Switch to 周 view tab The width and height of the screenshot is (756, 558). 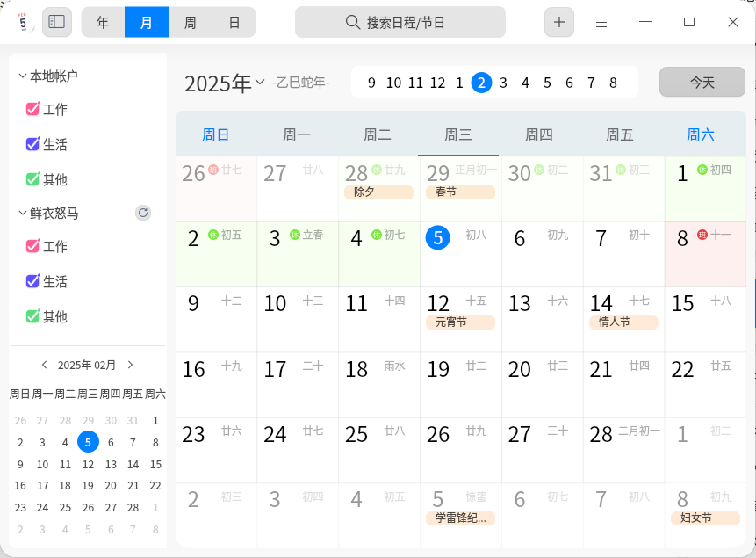coord(190,22)
